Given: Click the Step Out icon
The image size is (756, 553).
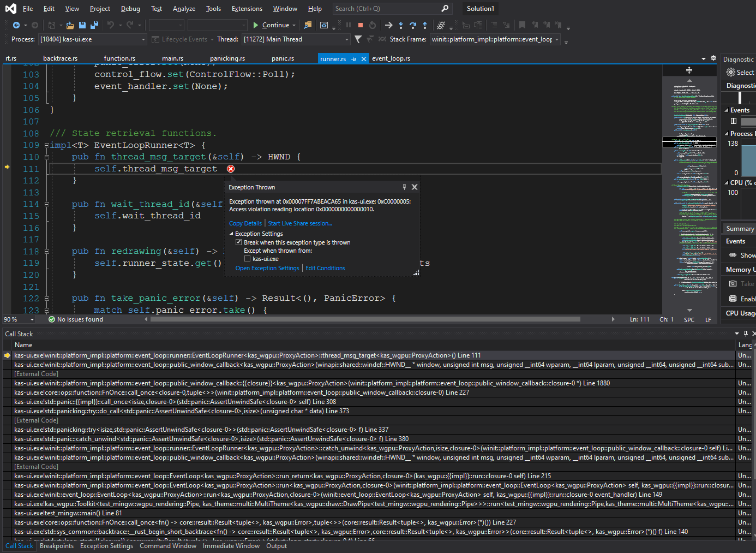Looking at the screenshot, I should tap(425, 25).
